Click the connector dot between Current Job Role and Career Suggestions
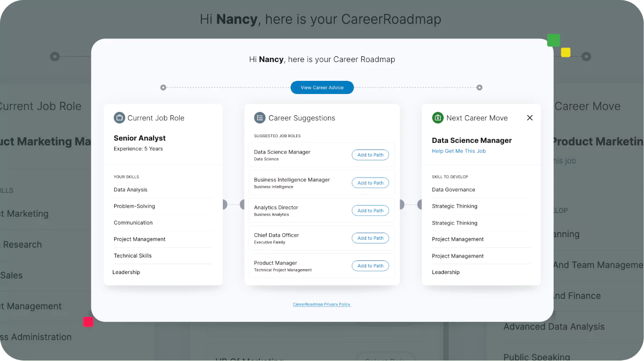644x361 pixels. (x=225, y=204)
